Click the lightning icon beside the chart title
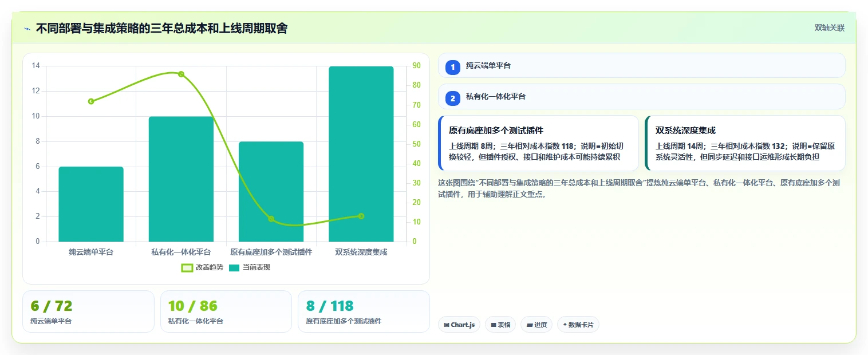 [27, 28]
